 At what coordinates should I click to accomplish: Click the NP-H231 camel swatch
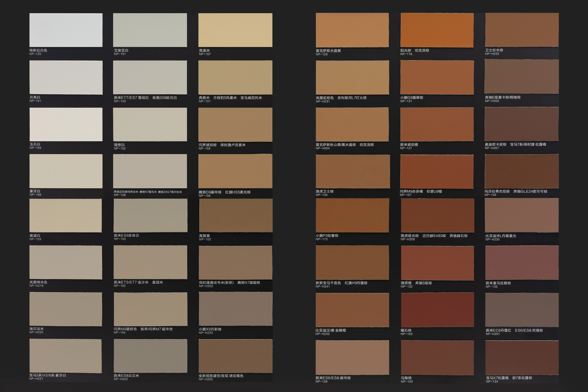click(x=353, y=77)
